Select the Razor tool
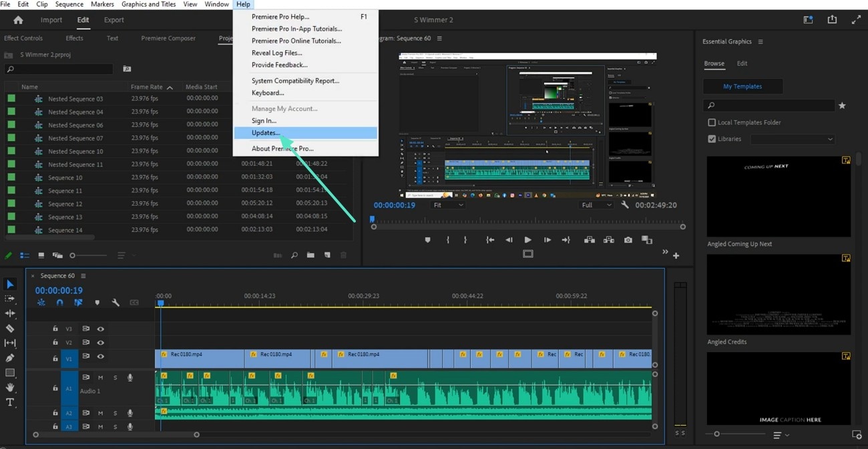868x449 pixels. point(10,328)
